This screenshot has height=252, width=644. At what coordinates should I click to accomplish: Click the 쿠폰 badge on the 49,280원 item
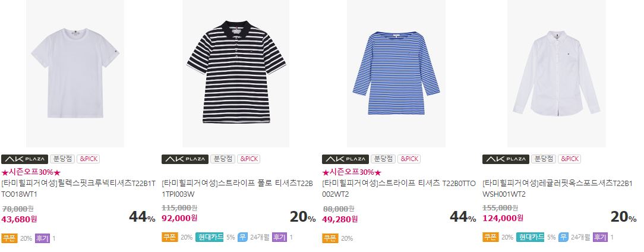(330, 238)
